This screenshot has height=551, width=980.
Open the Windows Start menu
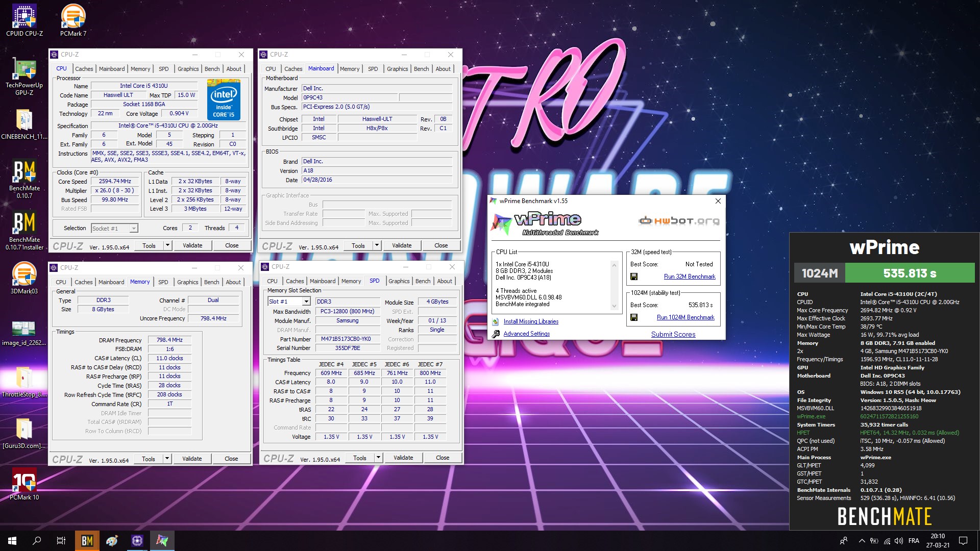(x=12, y=541)
